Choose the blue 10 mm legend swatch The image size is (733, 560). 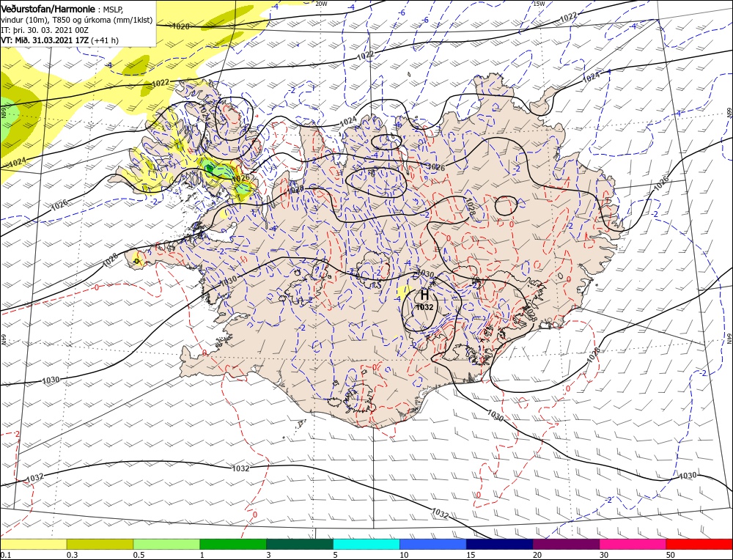pos(433,544)
